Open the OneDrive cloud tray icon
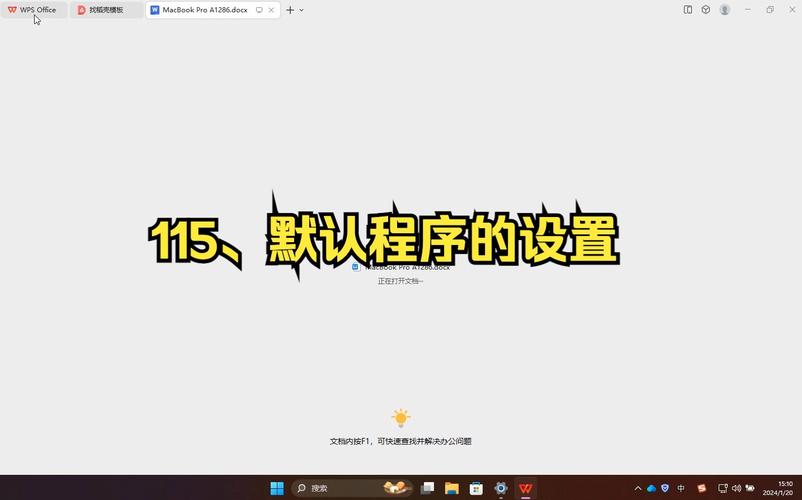Viewport: 802px width, 500px height. tap(651, 488)
